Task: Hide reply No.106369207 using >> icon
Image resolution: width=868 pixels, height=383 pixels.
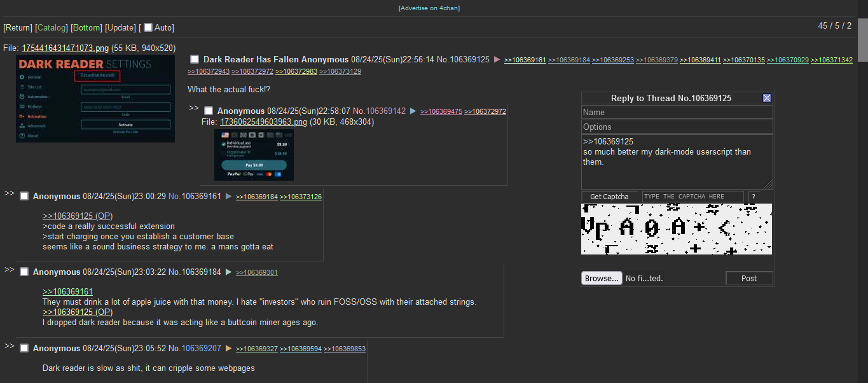Action: pyautogui.click(x=10, y=345)
